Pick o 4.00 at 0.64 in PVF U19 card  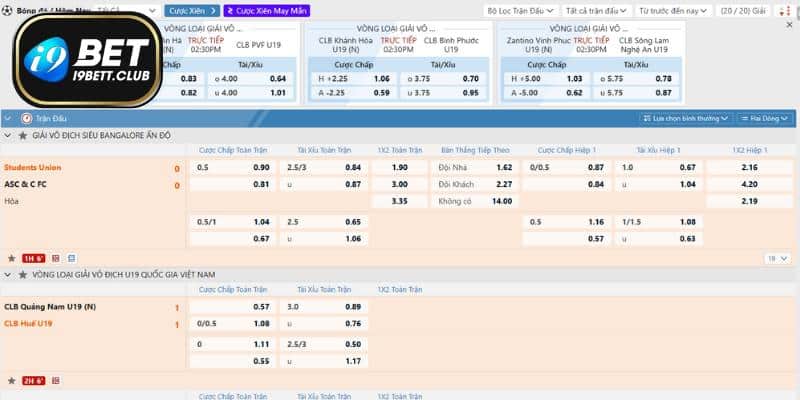point(251,79)
